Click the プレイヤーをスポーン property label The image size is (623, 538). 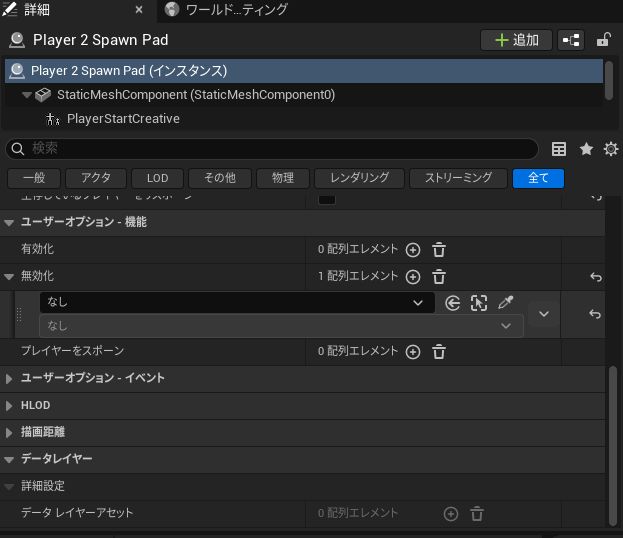(72, 351)
